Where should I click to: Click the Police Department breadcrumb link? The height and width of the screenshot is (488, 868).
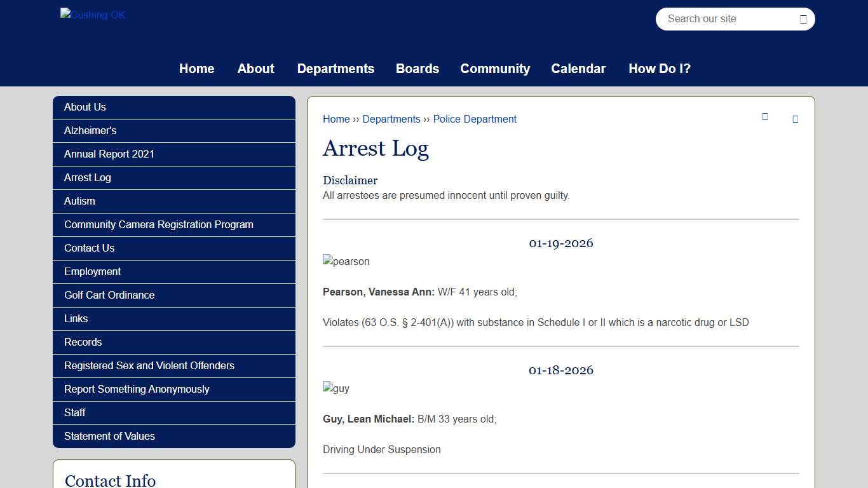475,119
